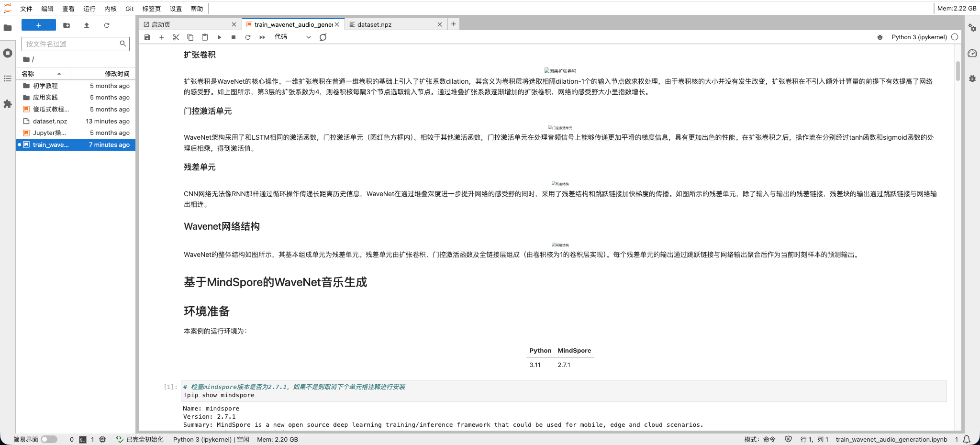980x445 pixels.
Task: Open the property inspector gears icon
Action: [972, 28]
